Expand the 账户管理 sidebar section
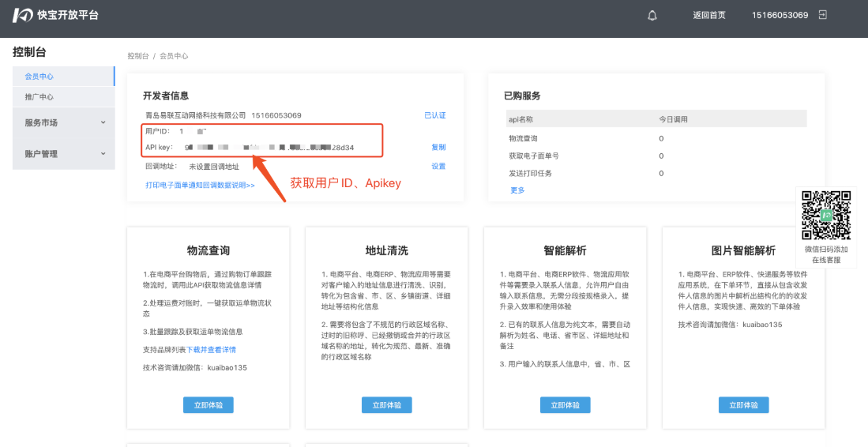Viewport: 868px width, 447px height. pos(64,154)
